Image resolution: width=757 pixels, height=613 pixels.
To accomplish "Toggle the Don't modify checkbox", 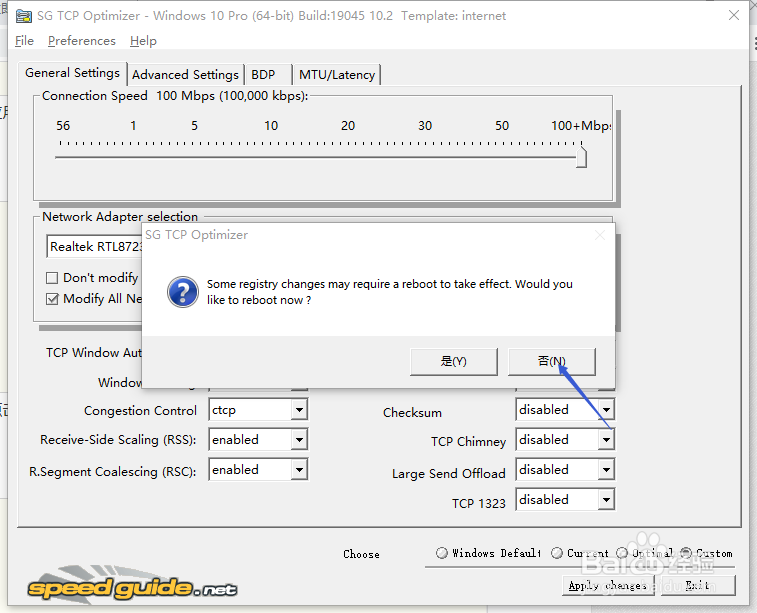I will pos(52,278).
